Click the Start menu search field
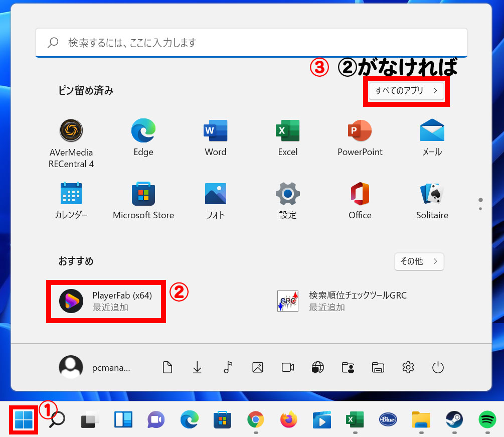Viewport: 504px width, 437px height. tap(251, 43)
